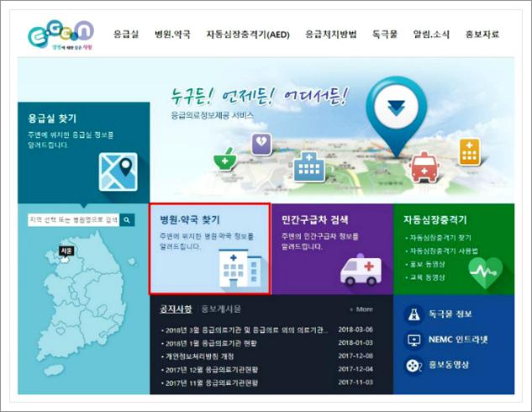The width and height of the screenshot is (532, 412).
Task: Click the green pharmacy mortar icon in banner
Action: pos(225,160)
